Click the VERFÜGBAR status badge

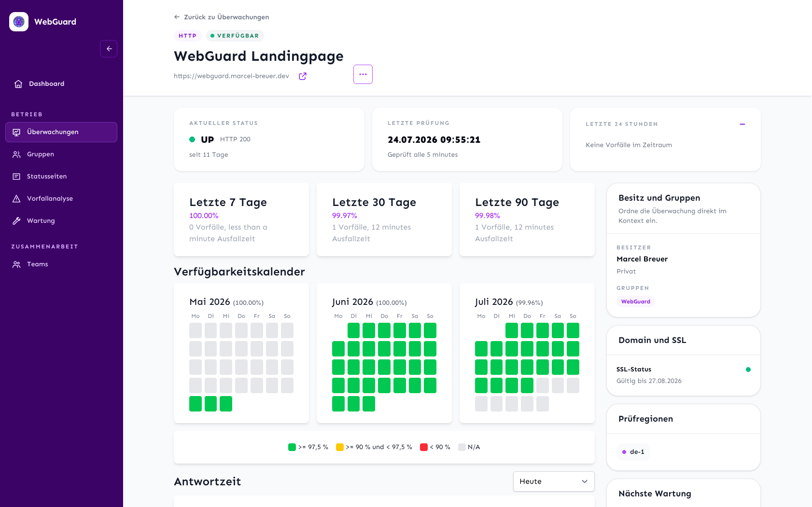(x=235, y=36)
